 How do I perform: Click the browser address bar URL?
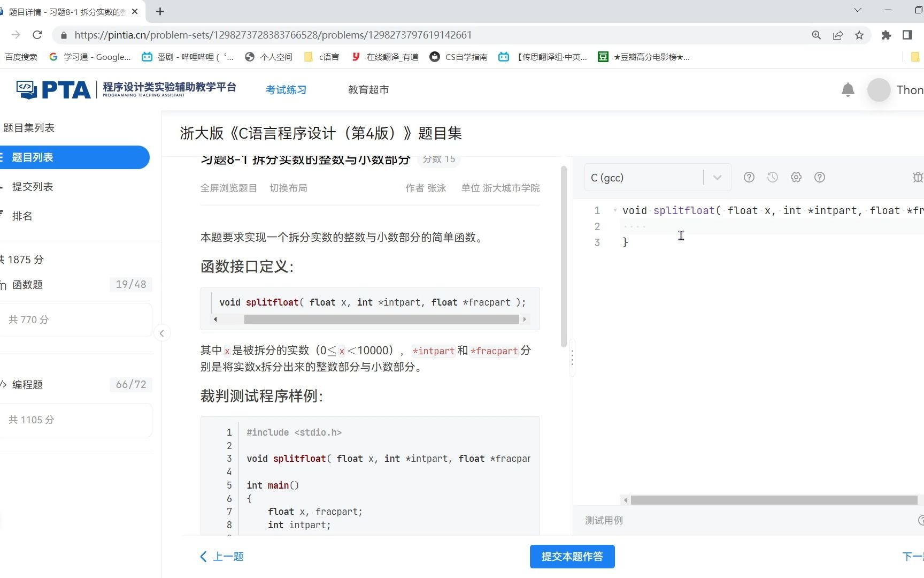tap(273, 35)
